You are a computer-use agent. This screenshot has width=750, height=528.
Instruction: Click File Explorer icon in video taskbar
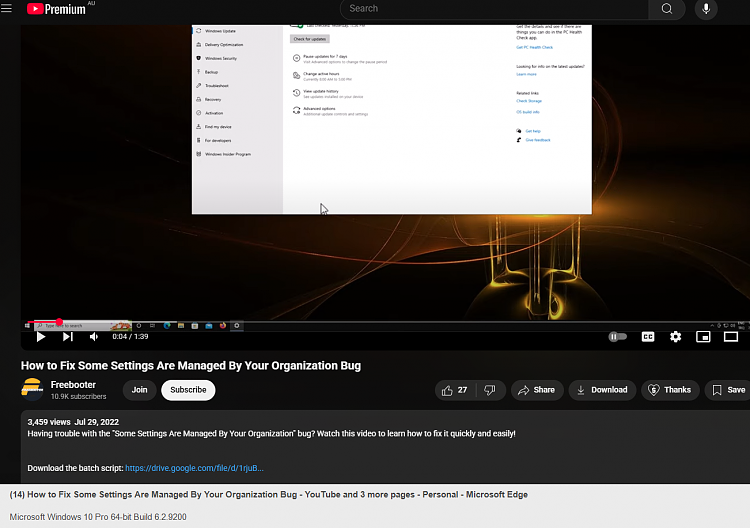pyautogui.click(x=181, y=326)
